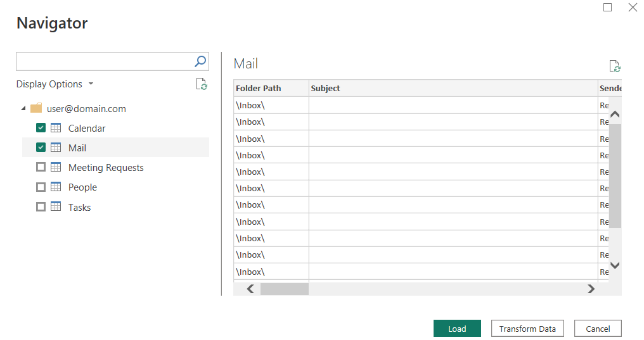Click inside the search input field
The height and width of the screenshot is (340, 644).
tap(105, 61)
